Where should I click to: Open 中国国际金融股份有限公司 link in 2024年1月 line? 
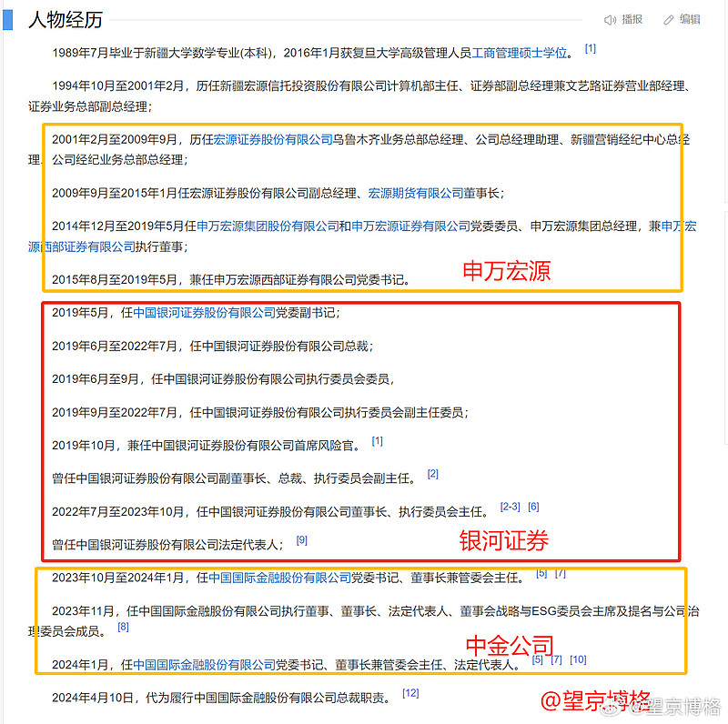coord(204,665)
